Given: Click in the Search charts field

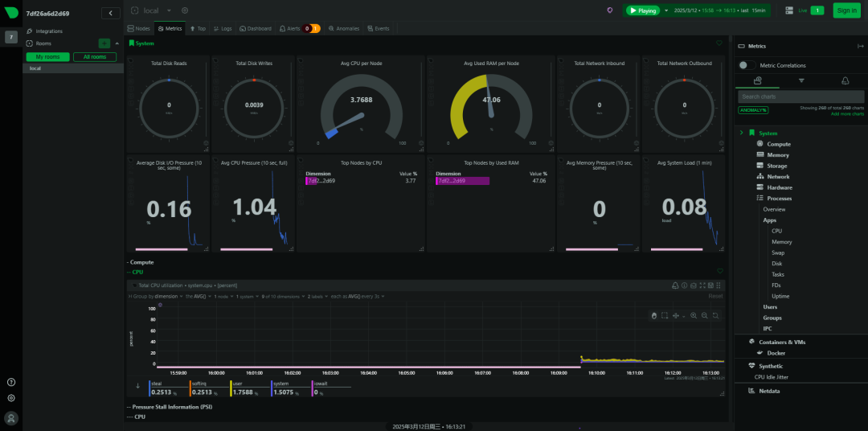Looking at the screenshot, I should pyautogui.click(x=800, y=96).
